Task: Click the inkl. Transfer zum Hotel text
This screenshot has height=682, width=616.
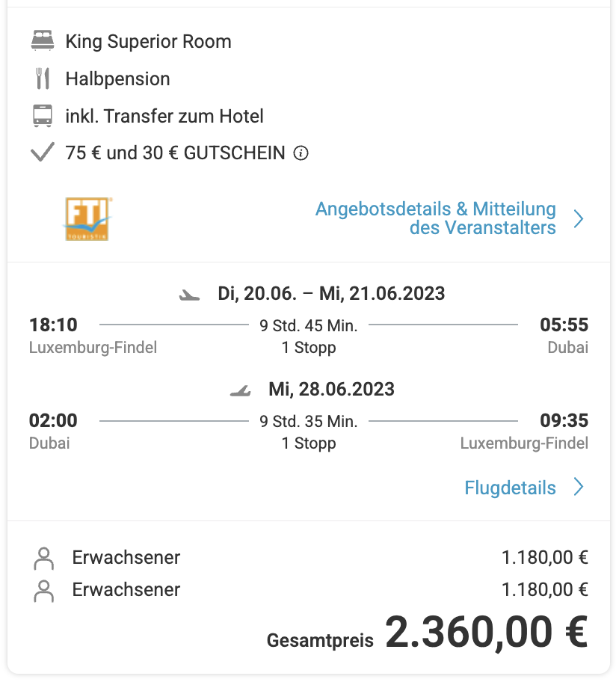Action: [x=164, y=116]
